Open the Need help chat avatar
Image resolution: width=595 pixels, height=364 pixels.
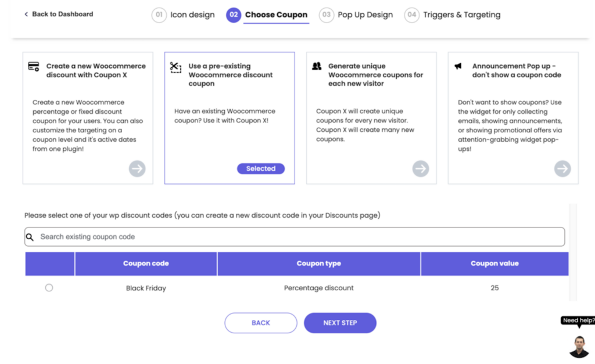[x=579, y=346]
